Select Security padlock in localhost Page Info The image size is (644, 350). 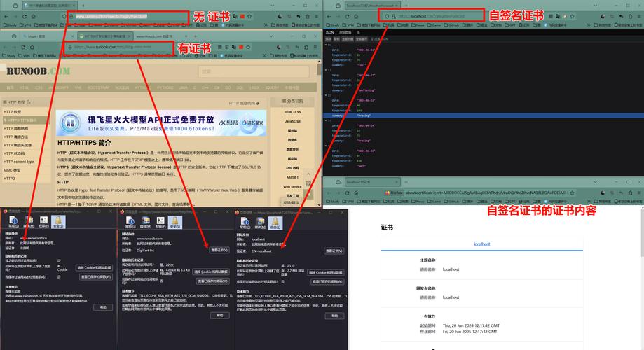pyautogui.click(x=275, y=223)
